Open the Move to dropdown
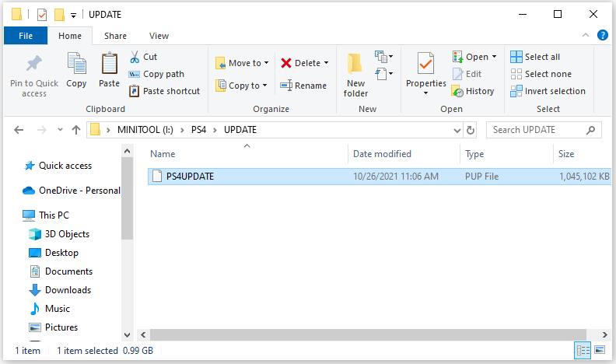The width and height of the screenshot is (616, 364). point(242,63)
